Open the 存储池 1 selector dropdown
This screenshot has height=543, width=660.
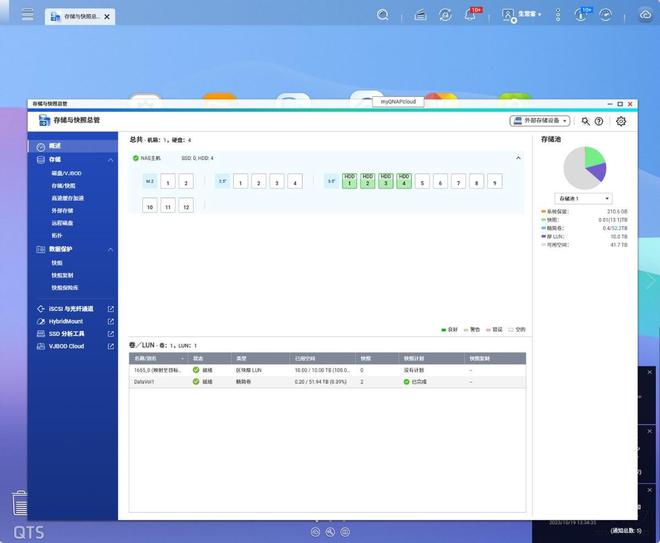click(x=584, y=199)
